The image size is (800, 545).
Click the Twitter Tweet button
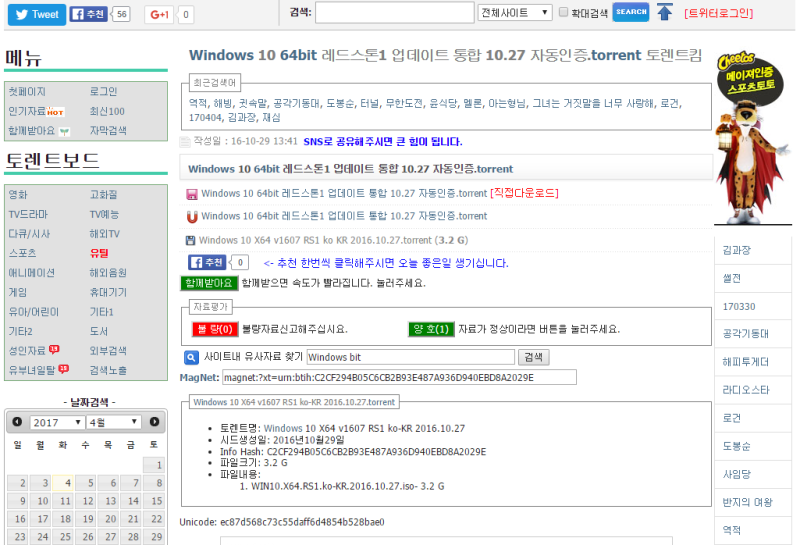click(x=37, y=14)
